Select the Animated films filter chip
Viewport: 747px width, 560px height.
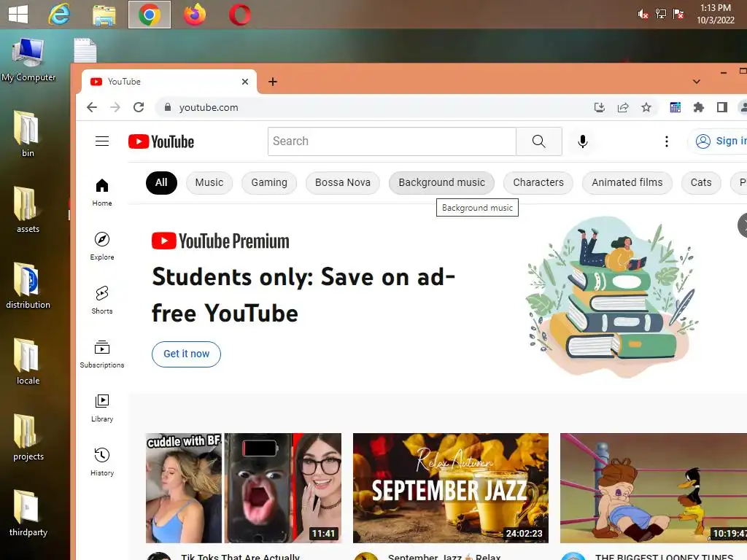(x=627, y=182)
